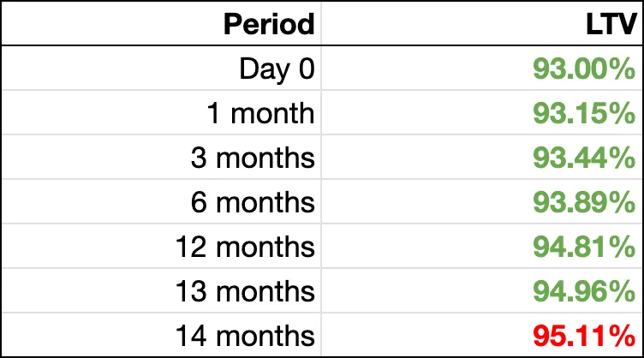
Task: Select the lowest green LTV percentage
Action: (582, 69)
